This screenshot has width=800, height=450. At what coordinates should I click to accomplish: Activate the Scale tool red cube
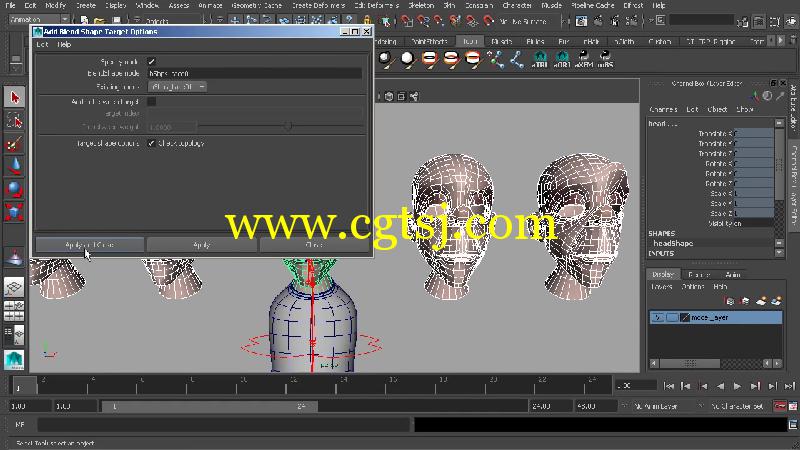click(14, 212)
